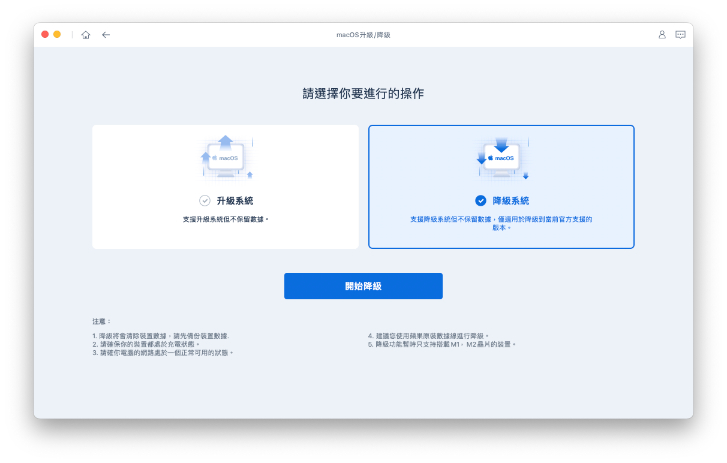727x463 pixels.
Task: Click the downgrade macOS illustration
Action: (503, 158)
